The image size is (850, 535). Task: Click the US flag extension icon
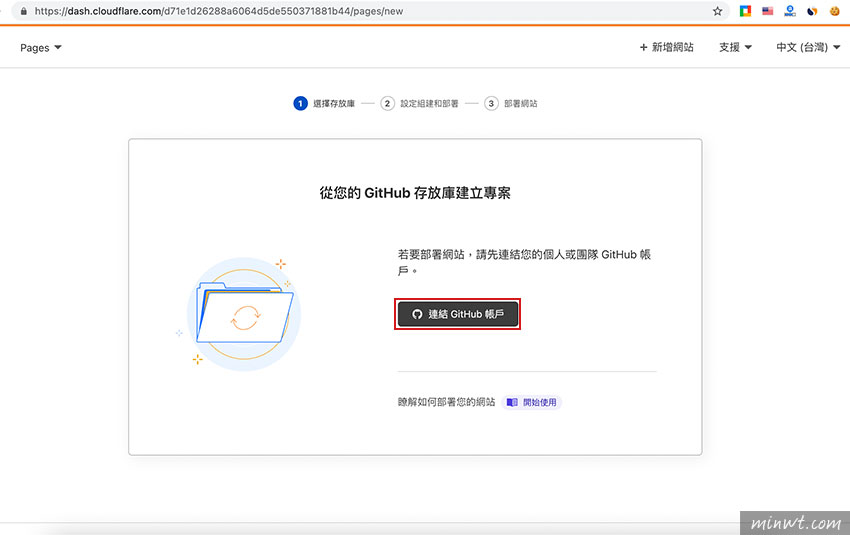(768, 11)
